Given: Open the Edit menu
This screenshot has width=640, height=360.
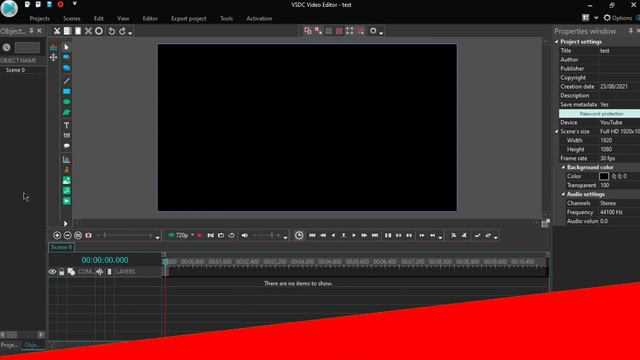Looking at the screenshot, I should [x=99, y=18].
